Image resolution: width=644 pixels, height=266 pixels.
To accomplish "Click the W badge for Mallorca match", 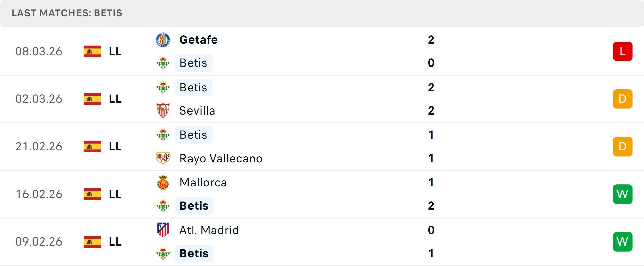I will [x=623, y=194].
